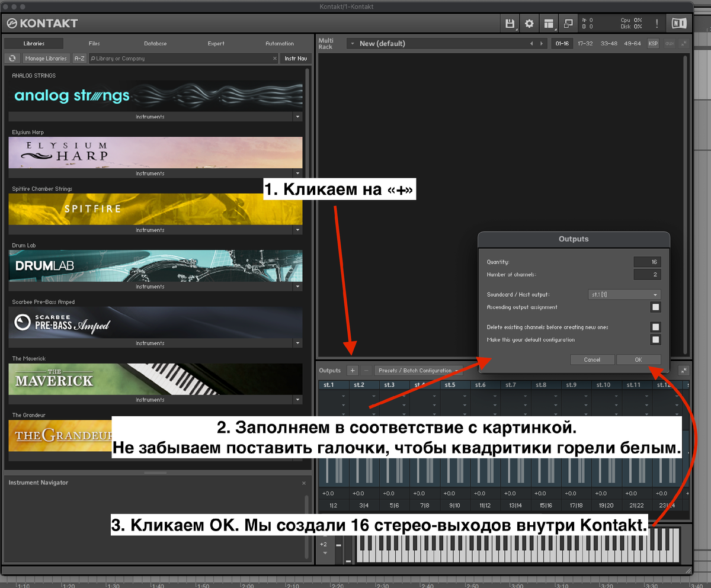This screenshot has width=711, height=588.
Task: Clear the library search field
Action: 274,59
